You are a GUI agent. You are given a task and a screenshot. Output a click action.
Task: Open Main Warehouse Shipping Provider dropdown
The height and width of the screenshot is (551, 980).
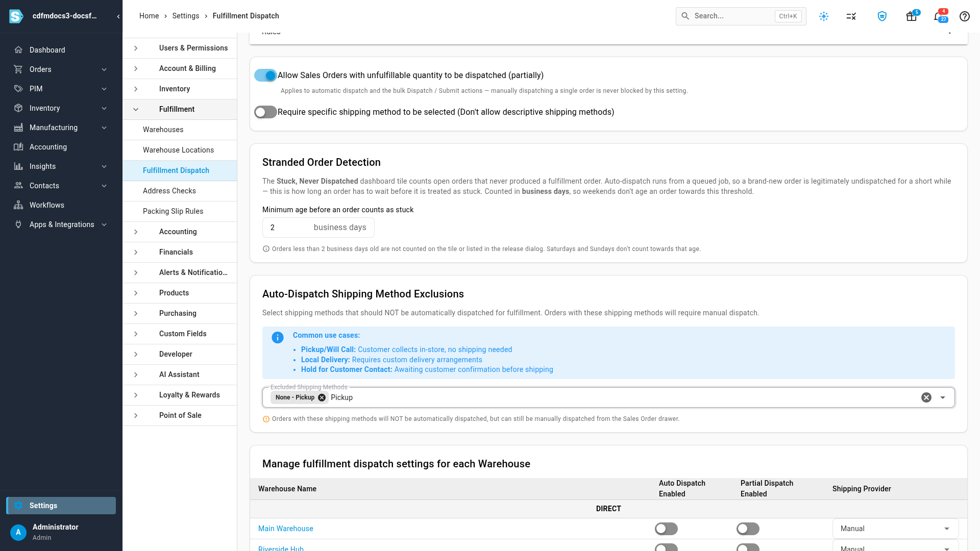896,529
